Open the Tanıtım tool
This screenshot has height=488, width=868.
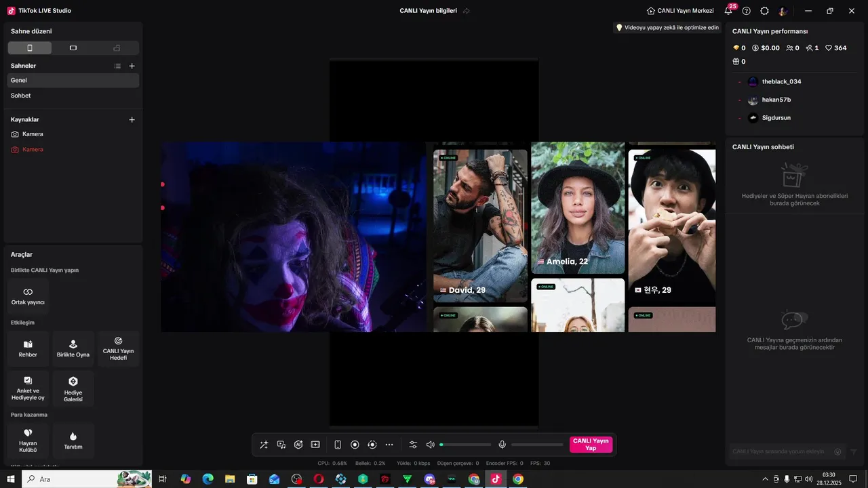(x=73, y=441)
